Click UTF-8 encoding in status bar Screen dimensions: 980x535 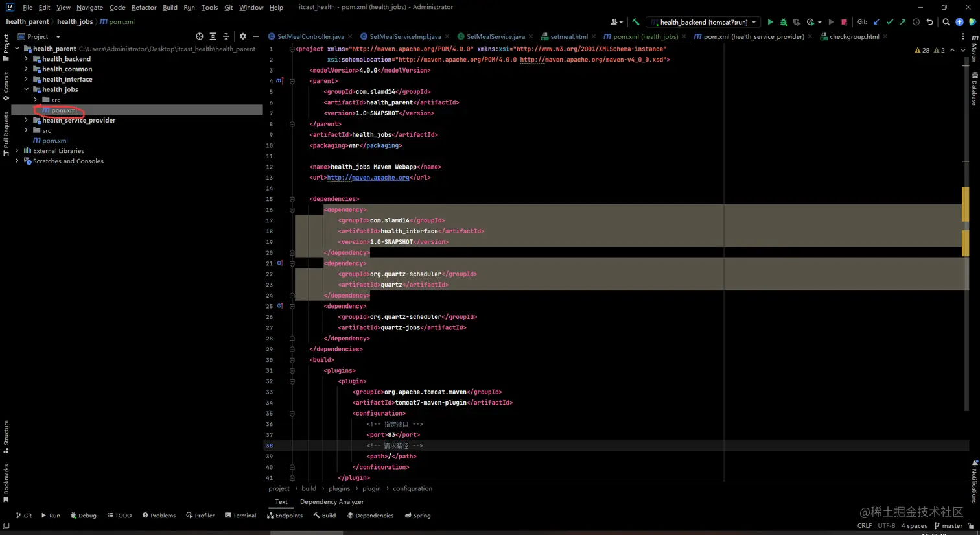click(x=887, y=526)
